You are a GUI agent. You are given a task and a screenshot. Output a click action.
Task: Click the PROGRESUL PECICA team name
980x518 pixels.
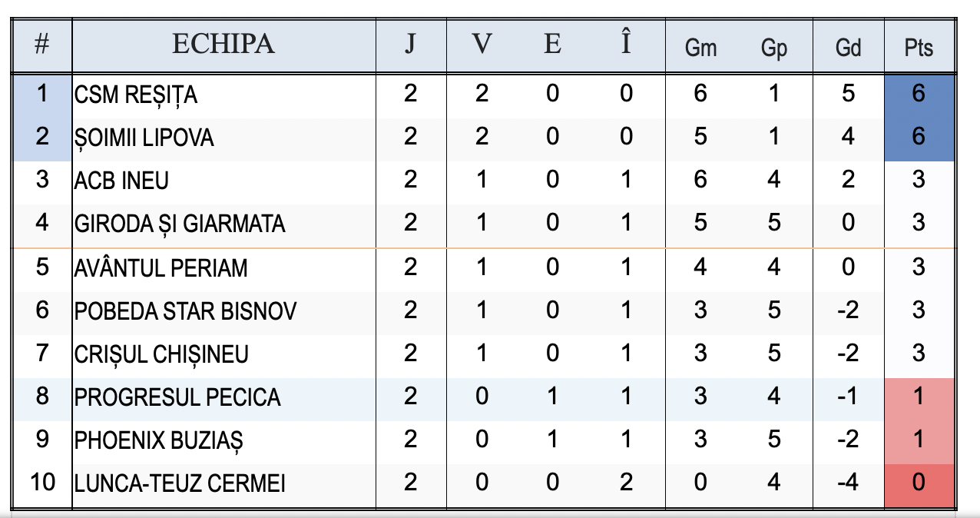(177, 397)
